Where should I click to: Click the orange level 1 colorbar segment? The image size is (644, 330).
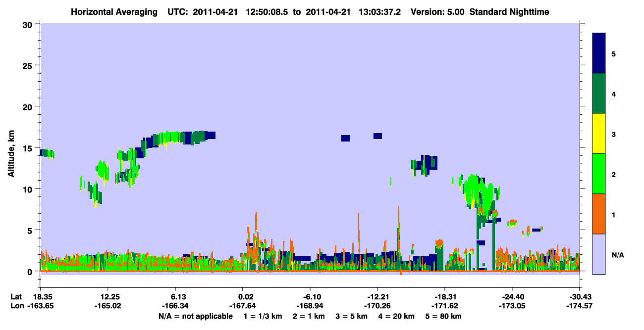[599, 214]
